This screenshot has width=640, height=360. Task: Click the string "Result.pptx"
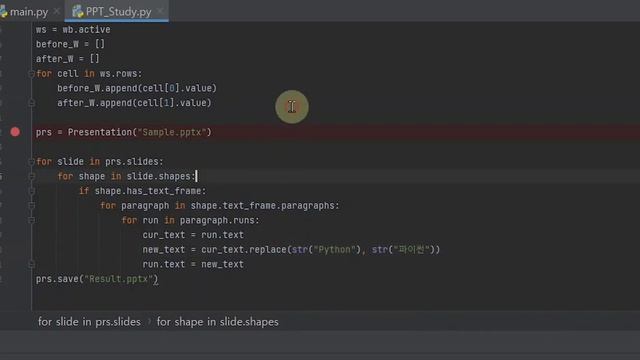(119, 279)
